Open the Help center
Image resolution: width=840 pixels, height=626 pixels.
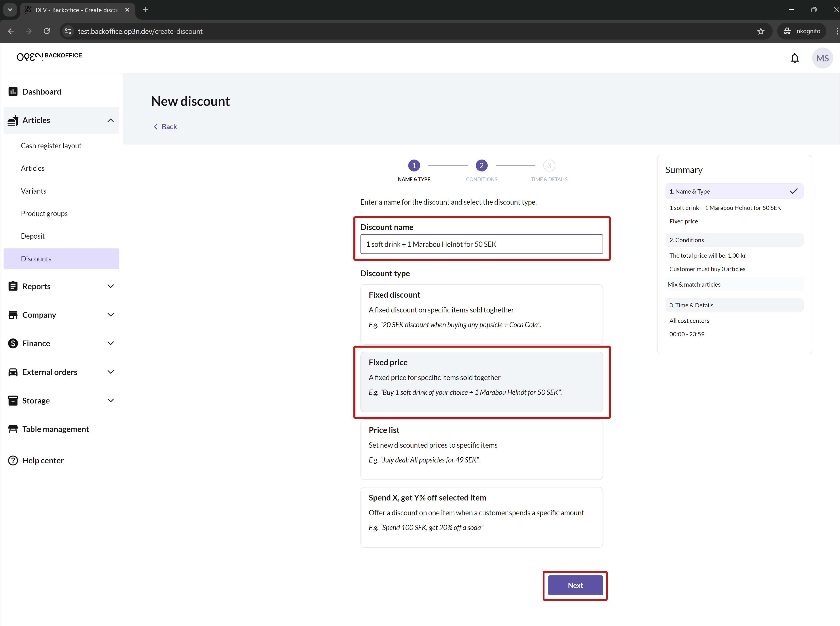click(43, 460)
